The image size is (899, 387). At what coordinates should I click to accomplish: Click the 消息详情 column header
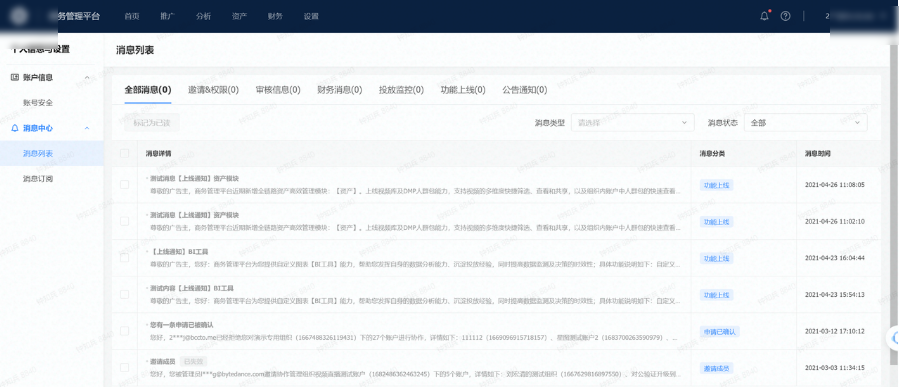pyautogui.click(x=158, y=154)
